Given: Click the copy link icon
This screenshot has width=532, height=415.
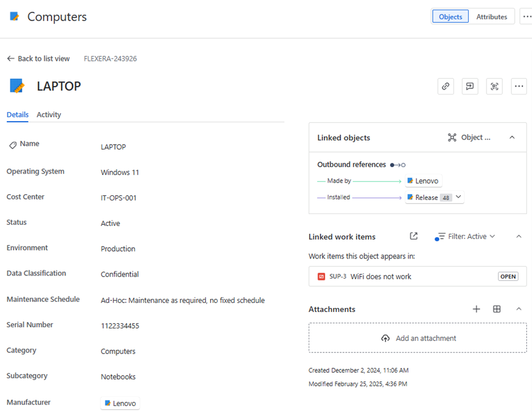Looking at the screenshot, I should coord(445,87).
